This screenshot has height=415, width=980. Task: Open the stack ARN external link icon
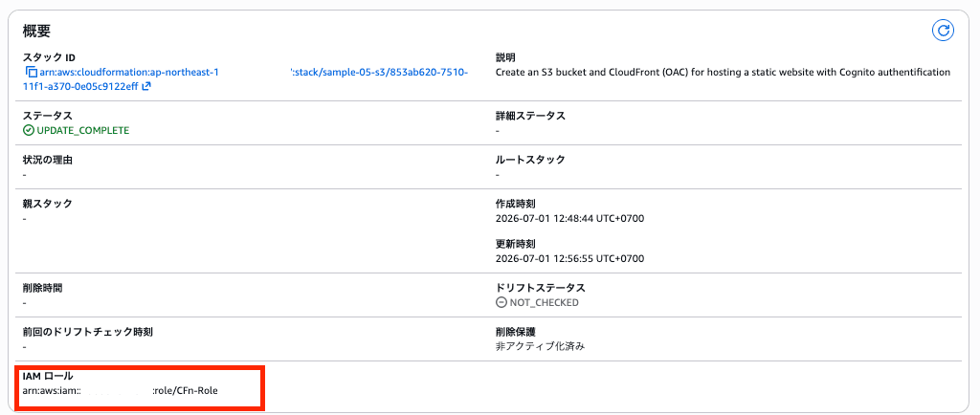146,87
